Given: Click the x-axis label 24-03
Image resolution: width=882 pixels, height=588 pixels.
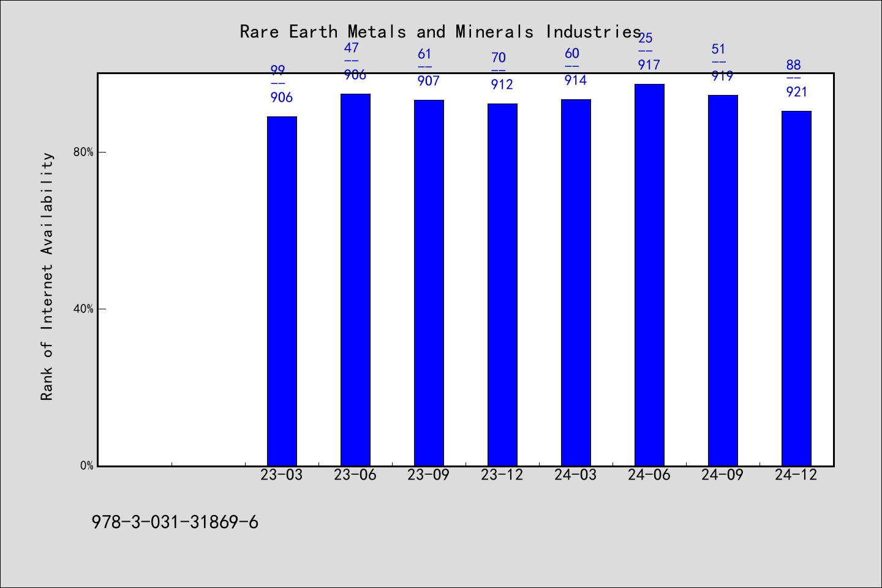Looking at the screenshot, I should [576, 475].
